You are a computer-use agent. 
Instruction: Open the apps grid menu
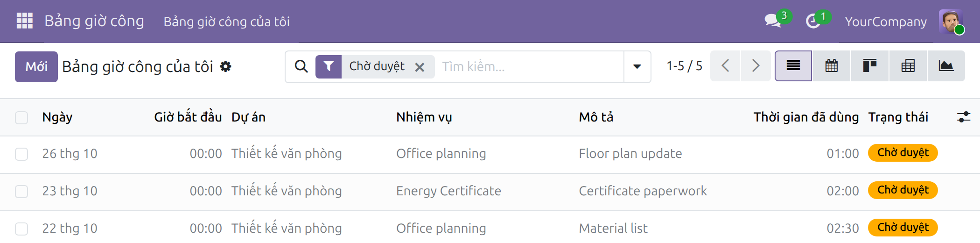pyautogui.click(x=25, y=21)
